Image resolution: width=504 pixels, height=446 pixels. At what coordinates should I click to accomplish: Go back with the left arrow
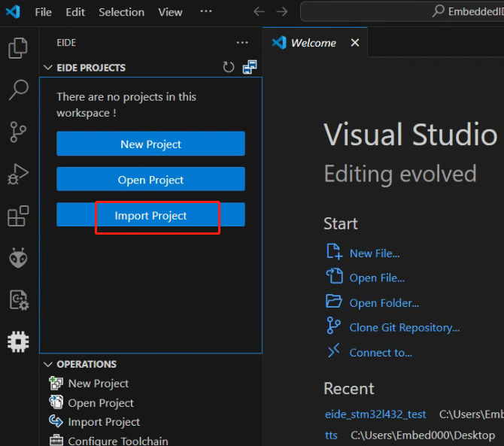(x=259, y=12)
